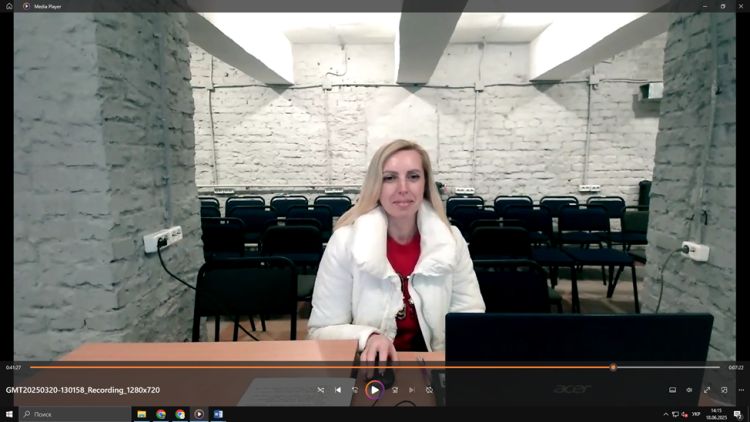
Task: Toggle shuffle playback
Action: [x=320, y=390]
